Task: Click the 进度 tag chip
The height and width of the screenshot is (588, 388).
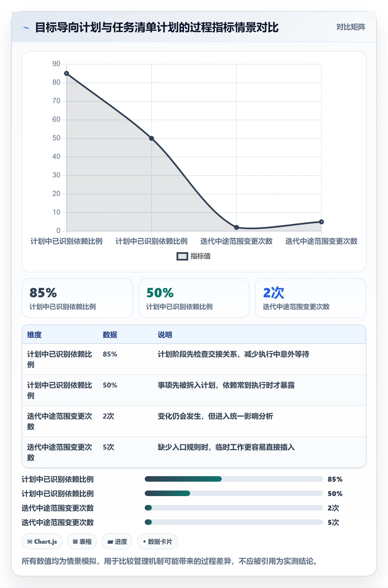Action: pos(117,541)
